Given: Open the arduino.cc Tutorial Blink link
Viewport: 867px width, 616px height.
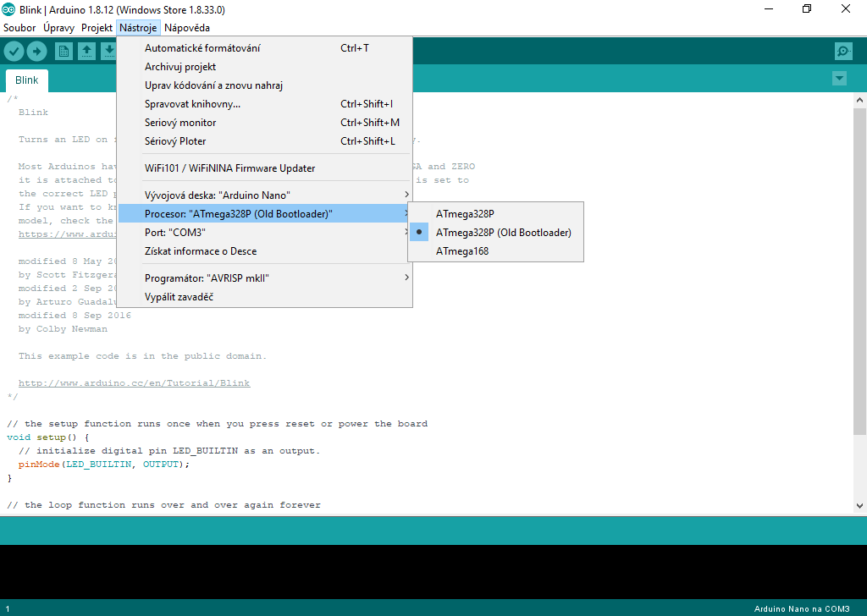Looking at the screenshot, I should coord(134,383).
